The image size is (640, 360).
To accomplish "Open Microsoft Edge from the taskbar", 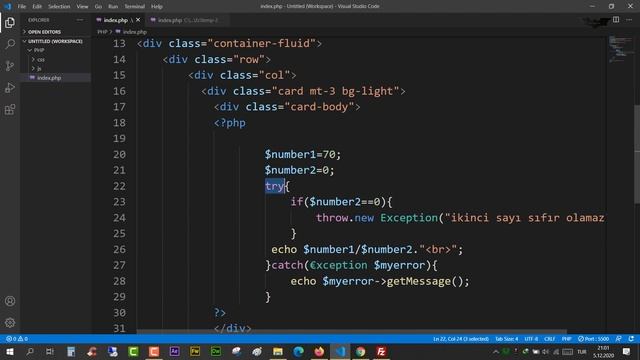I will click(298, 351).
